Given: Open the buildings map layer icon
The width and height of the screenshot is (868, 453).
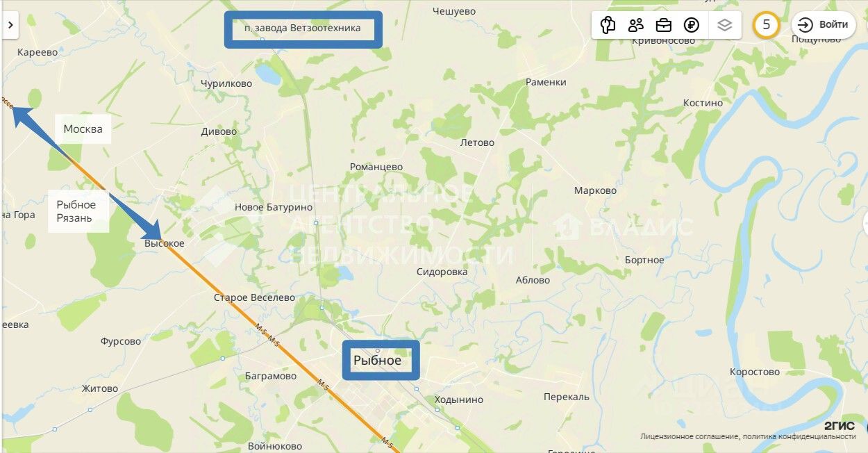Looking at the screenshot, I should [x=608, y=25].
